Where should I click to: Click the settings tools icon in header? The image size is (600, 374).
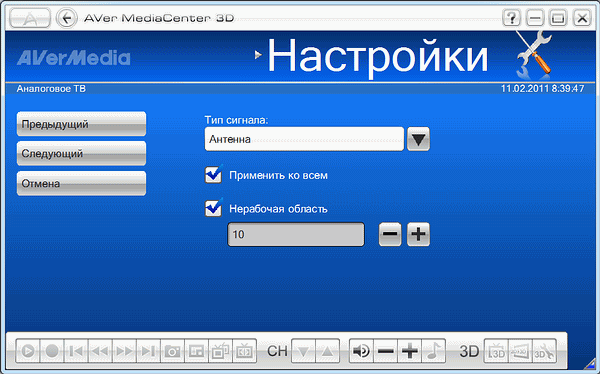click(x=535, y=54)
